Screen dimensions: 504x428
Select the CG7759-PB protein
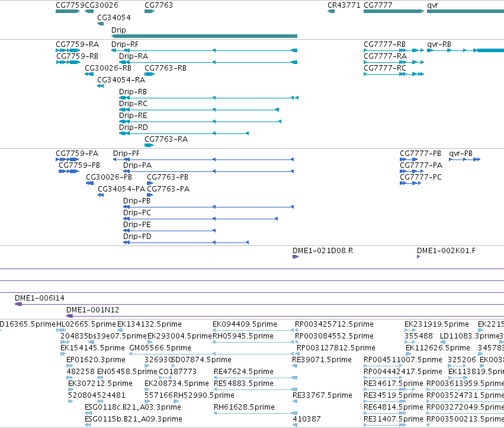69,171
